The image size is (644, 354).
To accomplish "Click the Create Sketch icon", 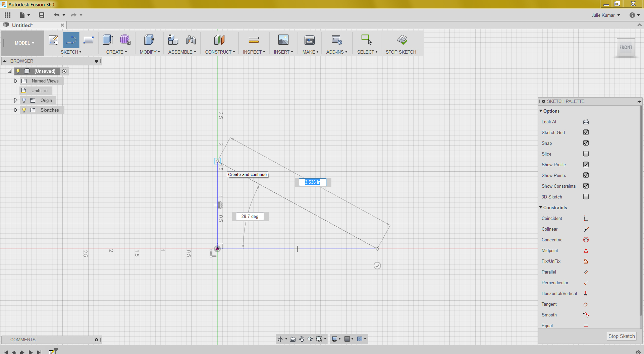I will pos(54,40).
